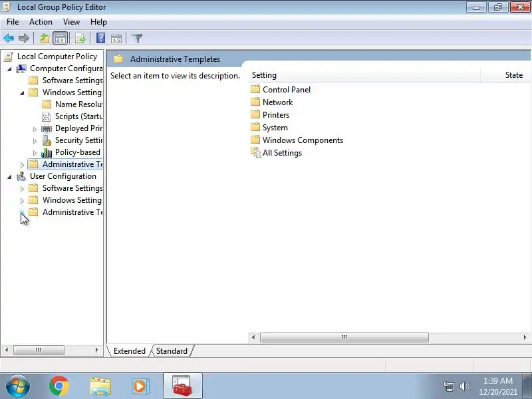Collapse the User Configuration node

pyautogui.click(x=9, y=177)
